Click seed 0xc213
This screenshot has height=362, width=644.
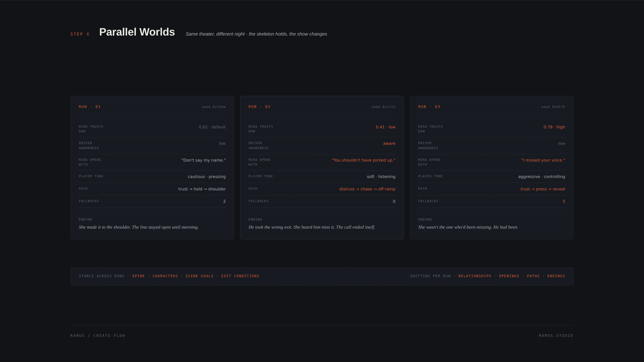tap(384, 107)
